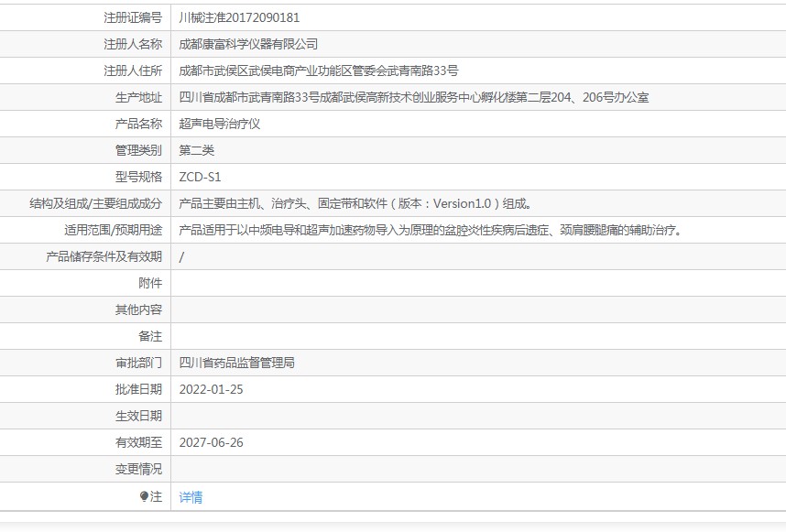Click the bullet icon beside 注 label

point(144,496)
